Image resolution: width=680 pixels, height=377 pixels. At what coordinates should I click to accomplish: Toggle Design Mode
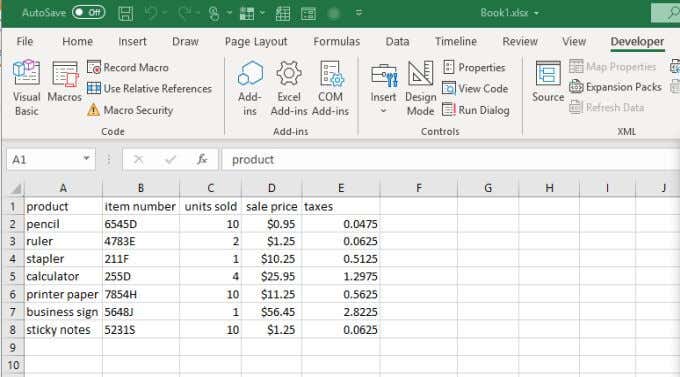420,88
